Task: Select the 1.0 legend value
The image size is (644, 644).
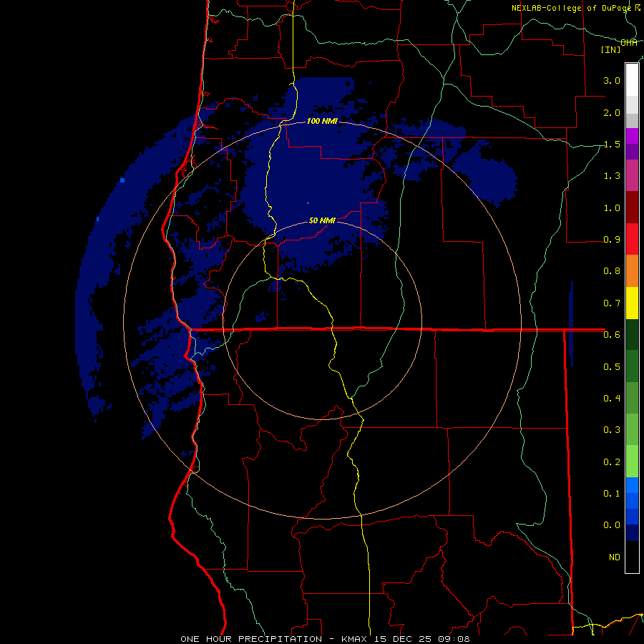Action: [612, 208]
